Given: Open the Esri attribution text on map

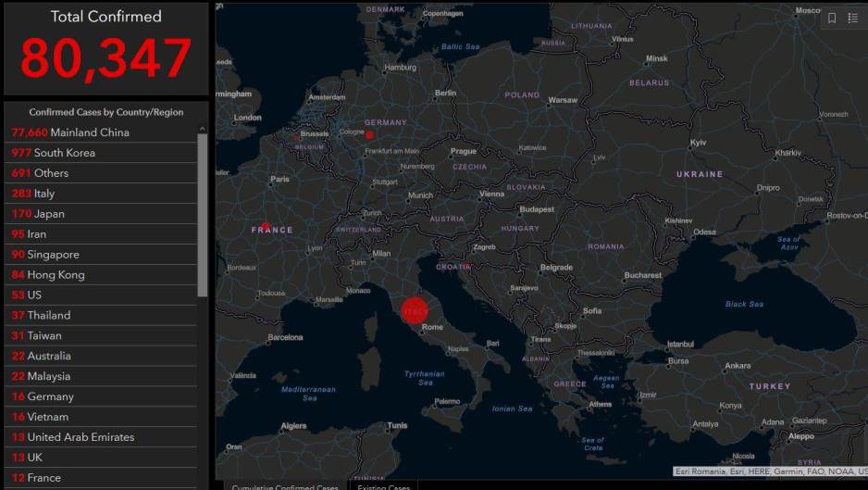Looking at the screenshot, I should coord(769,471).
